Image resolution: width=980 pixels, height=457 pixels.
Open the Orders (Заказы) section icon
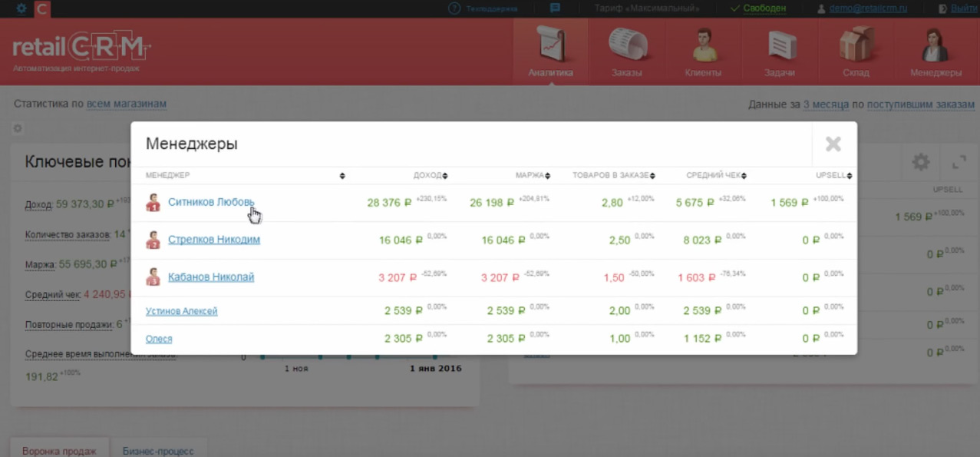(627, 45)
